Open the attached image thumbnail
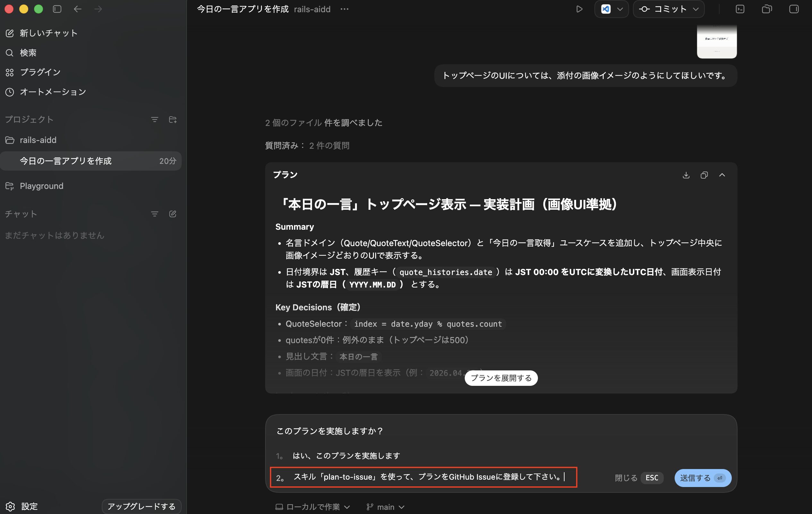Image resolution: width=812 pixels, height=514 pixels. pos(717,41)
